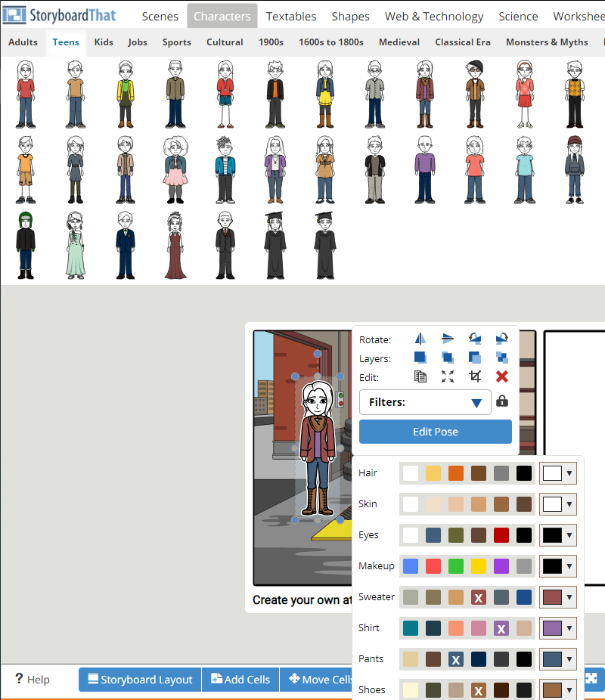605x700 pixels.
Task: Select the Medieval character category
Action: 399,42
